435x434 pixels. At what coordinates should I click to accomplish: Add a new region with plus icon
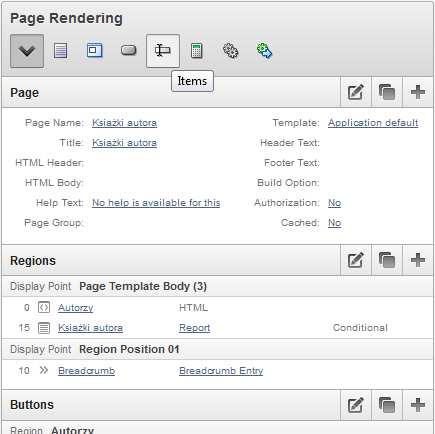pyautogui.click(x=418, y=260)
